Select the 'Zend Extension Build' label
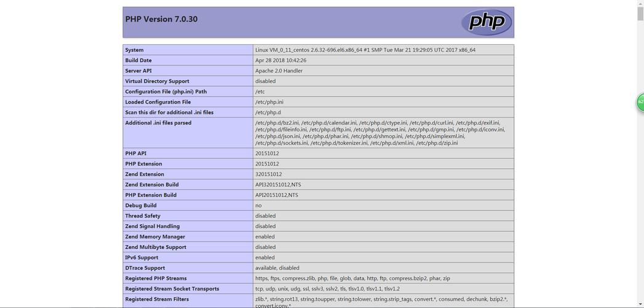The width and height of the screenshot is (644, 308). tap(152, 185)
